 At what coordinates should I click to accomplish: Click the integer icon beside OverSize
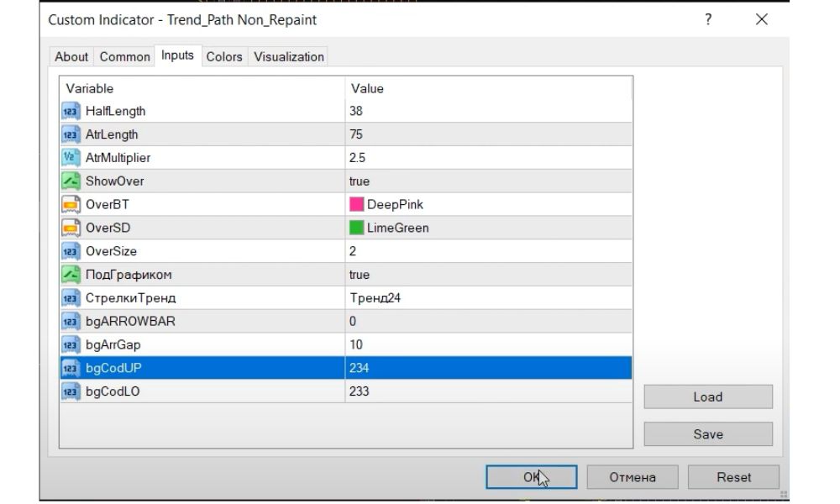71,251
